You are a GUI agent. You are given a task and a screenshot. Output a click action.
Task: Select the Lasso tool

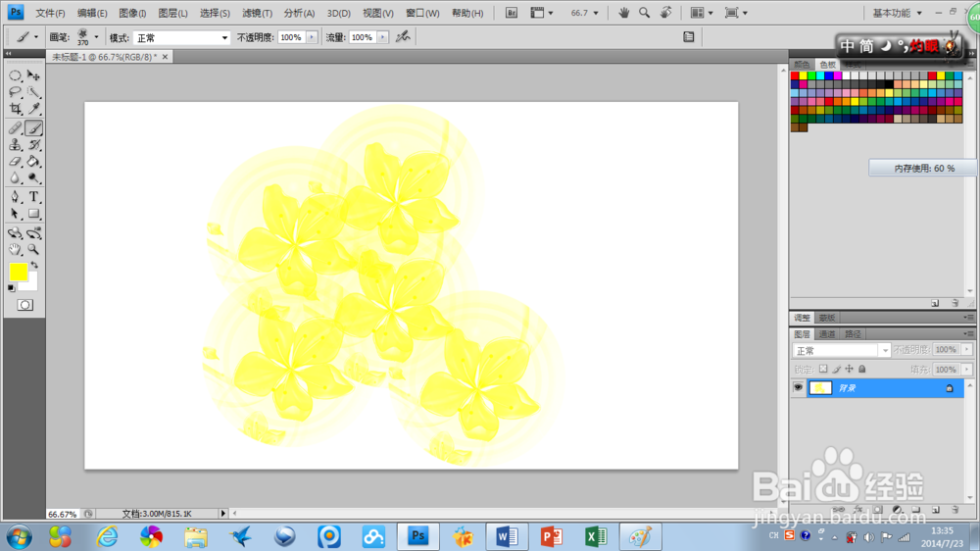pyautogui.click(x=15, y=92)
